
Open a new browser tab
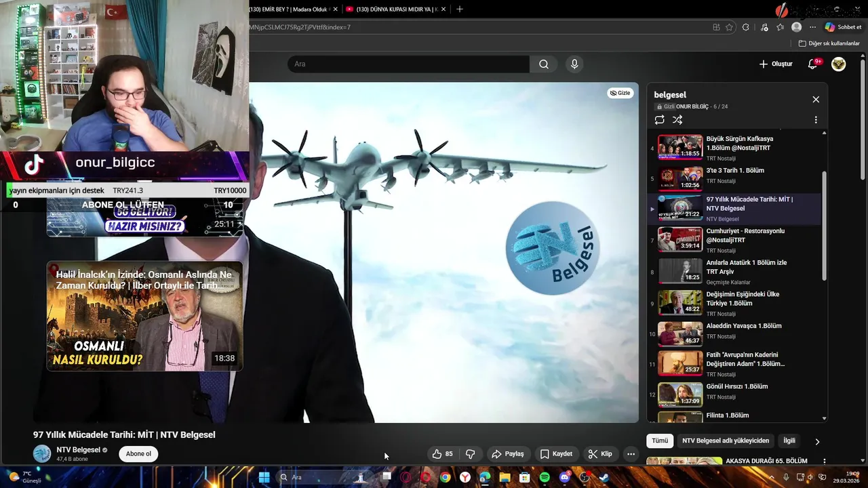pyautogui.click(x=460, y=9)
